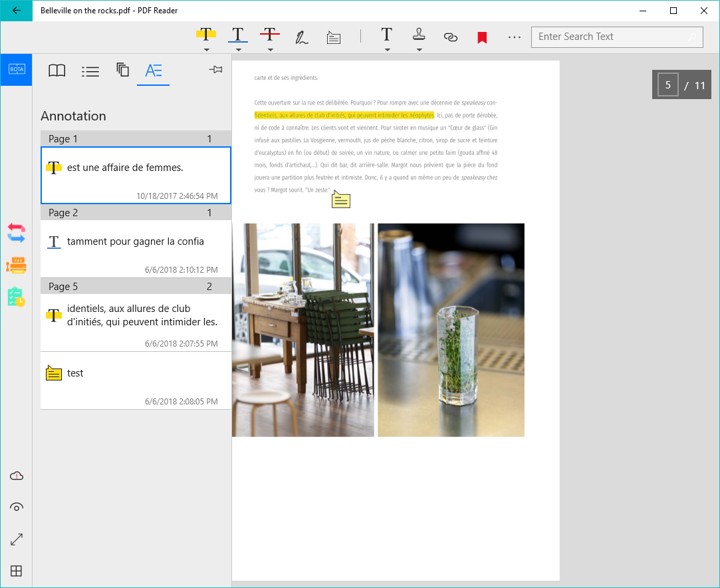Switch to the Bookmarks tab
This screenshot has height=588, width=720.
[x=57, y=71]
